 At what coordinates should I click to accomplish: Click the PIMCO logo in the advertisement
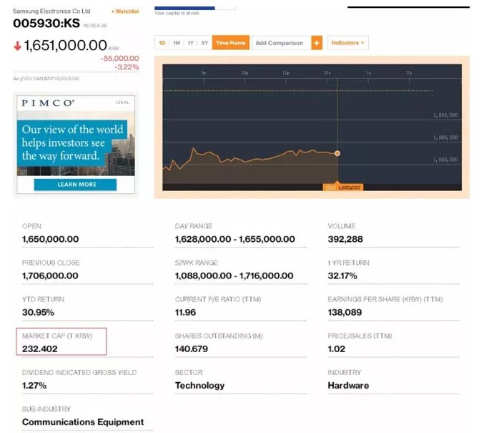pyautogui.click(x=47, y=103)
